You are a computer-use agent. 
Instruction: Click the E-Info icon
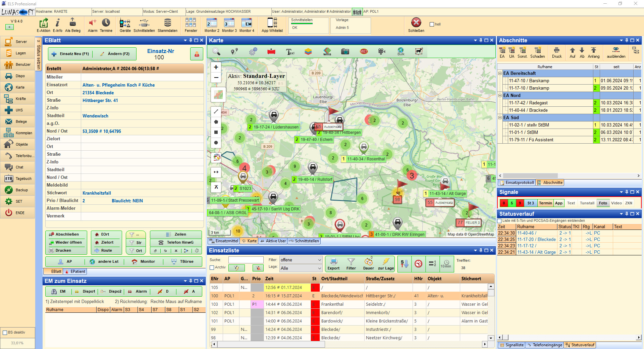pos(58,25)
